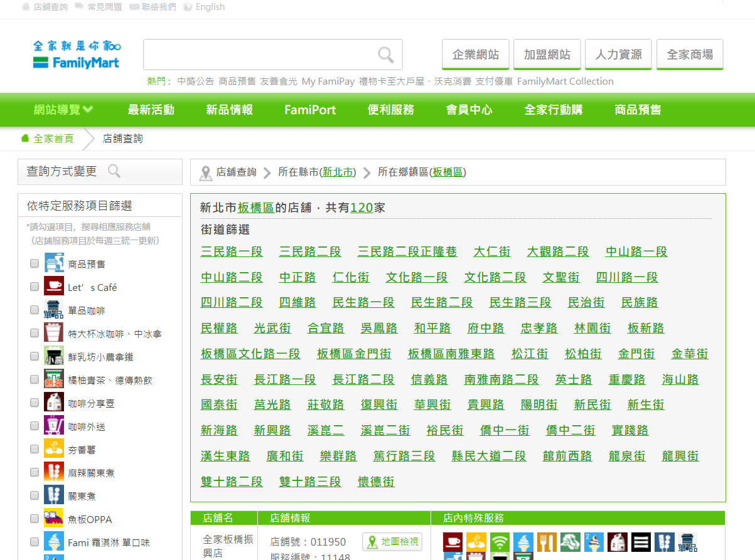Click the 夯番薯 sweet potato icon in the sidebar
The height and width of the screenshot is (560, 755).
point(53,449)
